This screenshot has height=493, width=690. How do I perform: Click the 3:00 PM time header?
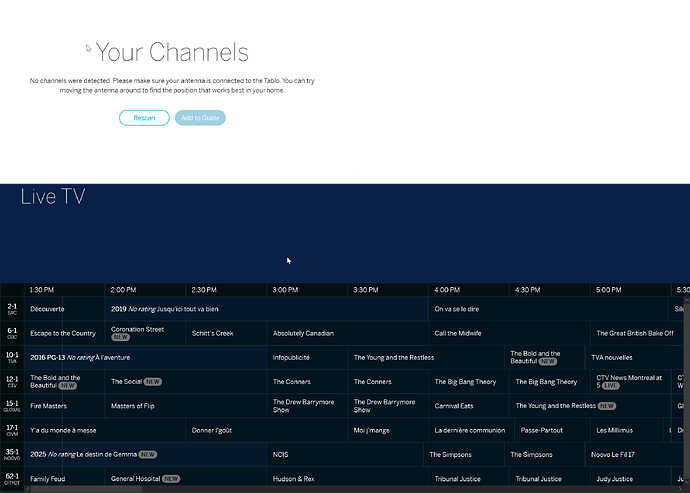307,290
